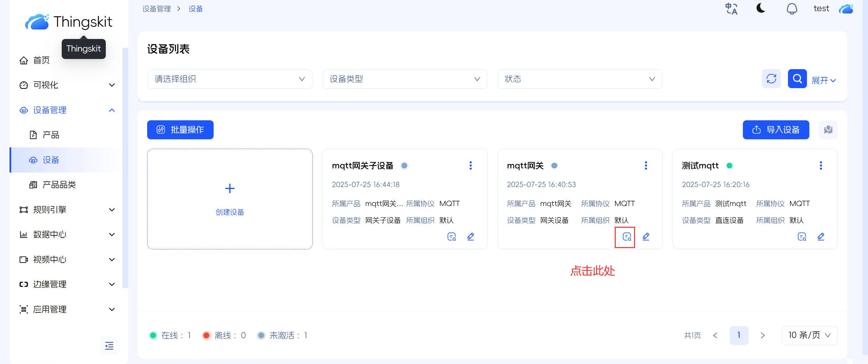Open three-dot menu on 测试mqtt card
The height and width of the screenshot is (364, 868).
(x=821, y=165)
